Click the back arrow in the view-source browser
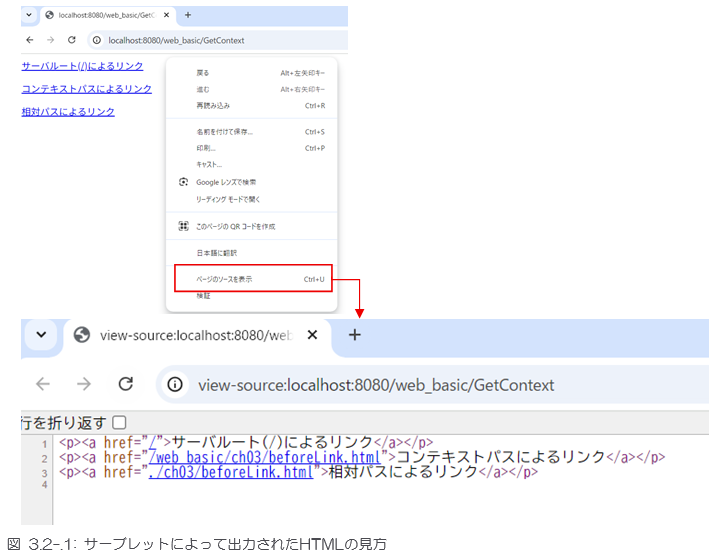The image size is (717, 555). (43, 385)
